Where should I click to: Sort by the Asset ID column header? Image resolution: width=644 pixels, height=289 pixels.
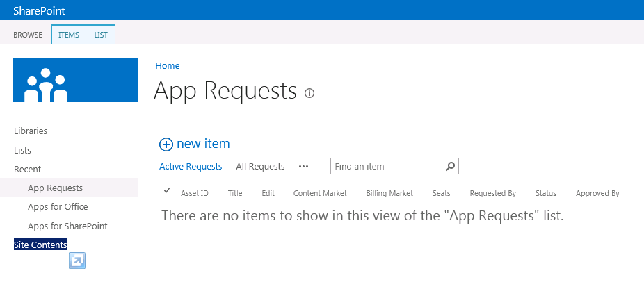click(194, 193)
